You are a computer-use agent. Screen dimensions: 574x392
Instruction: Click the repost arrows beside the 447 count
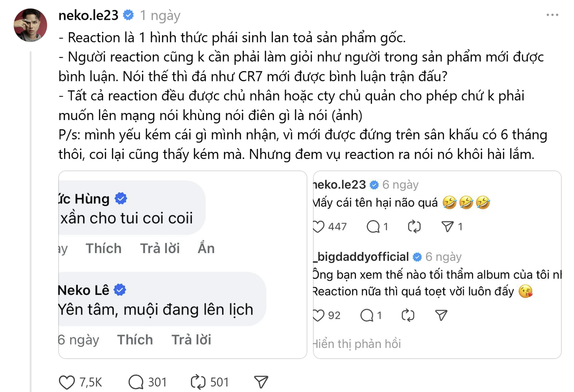coord(414,226)
